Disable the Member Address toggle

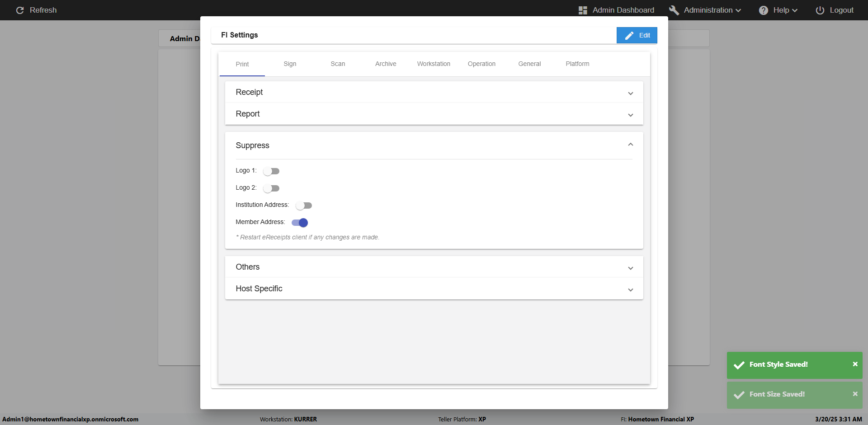pos(300,223)
